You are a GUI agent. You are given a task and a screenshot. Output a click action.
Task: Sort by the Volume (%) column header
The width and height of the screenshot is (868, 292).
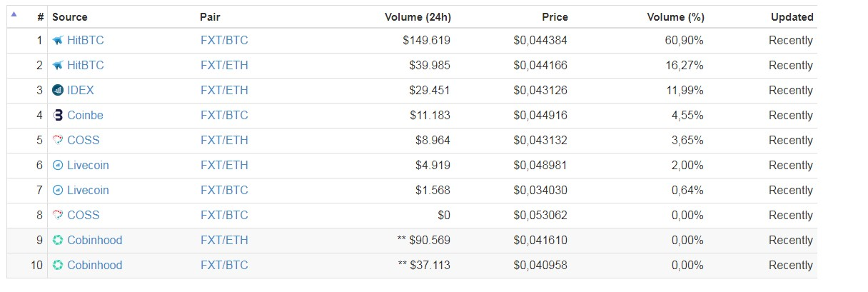pyautogui.click(x=675, y=17)
